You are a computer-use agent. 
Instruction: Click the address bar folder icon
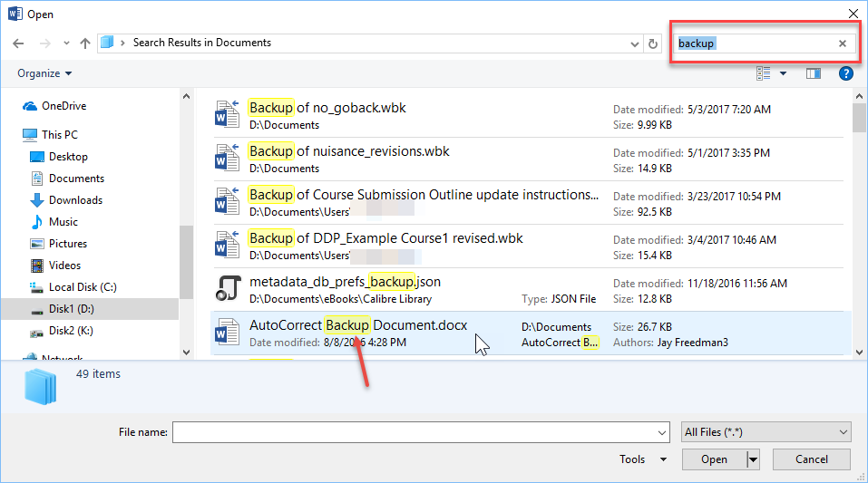coord(107,43)
